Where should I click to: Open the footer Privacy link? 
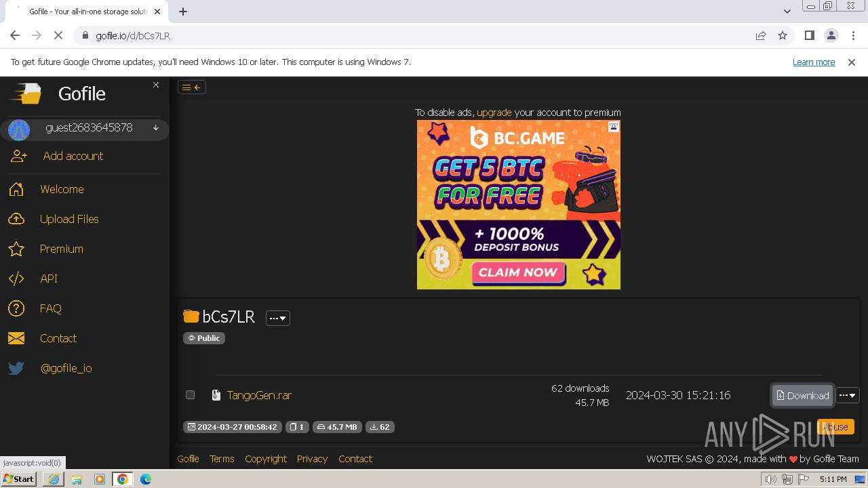click(x=312, y=459)
